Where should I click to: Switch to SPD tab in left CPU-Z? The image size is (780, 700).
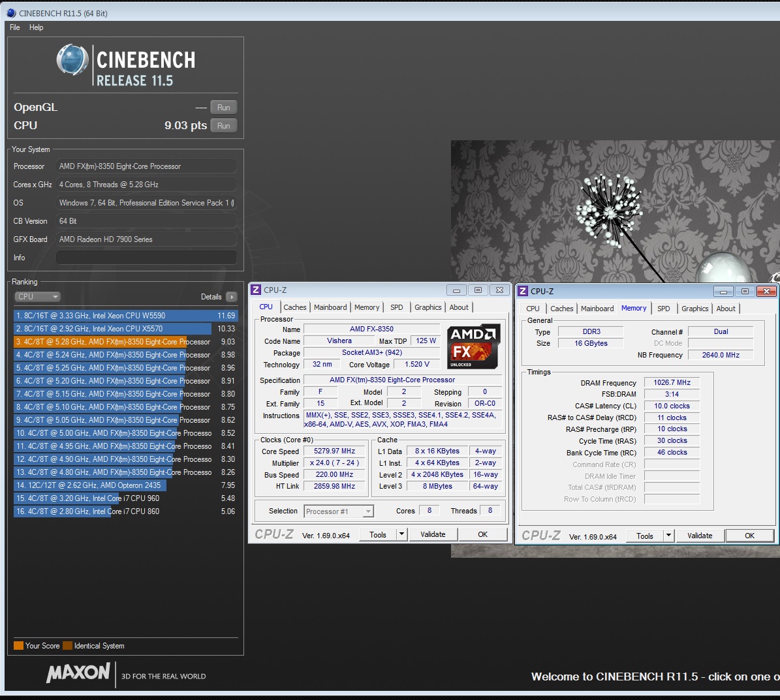396,307
